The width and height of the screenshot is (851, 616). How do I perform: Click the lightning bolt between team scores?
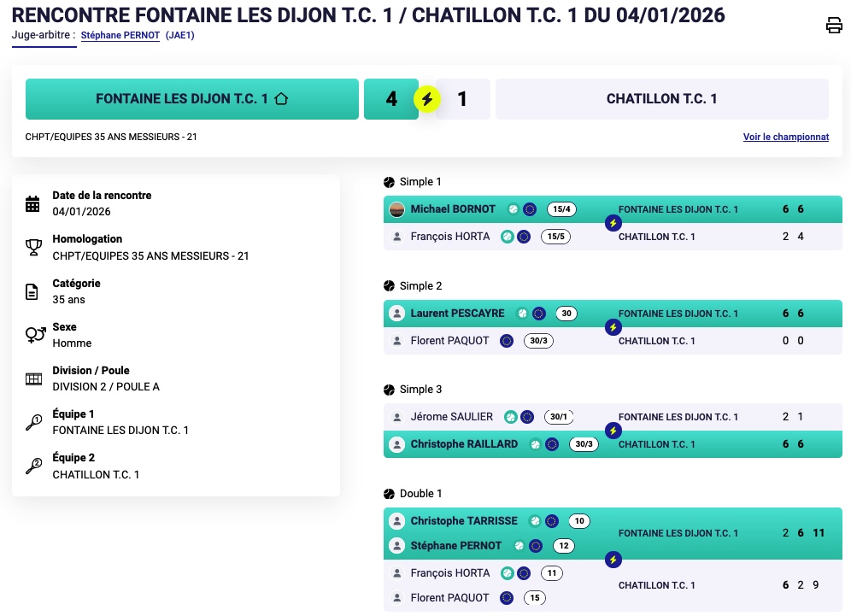pos(427,99)
